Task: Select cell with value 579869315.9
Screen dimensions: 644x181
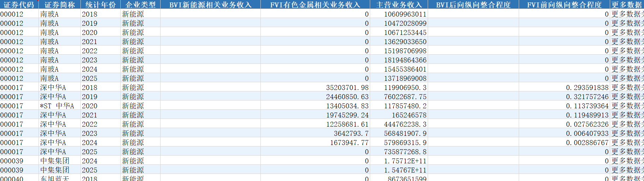Action: (x=399, y=143)
